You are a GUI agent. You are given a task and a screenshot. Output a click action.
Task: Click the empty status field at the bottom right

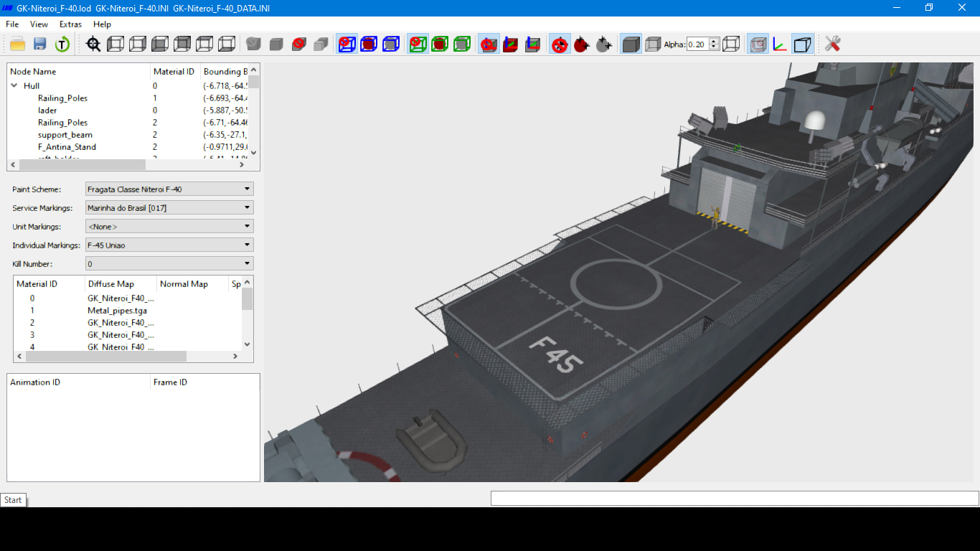click(735, 498)
